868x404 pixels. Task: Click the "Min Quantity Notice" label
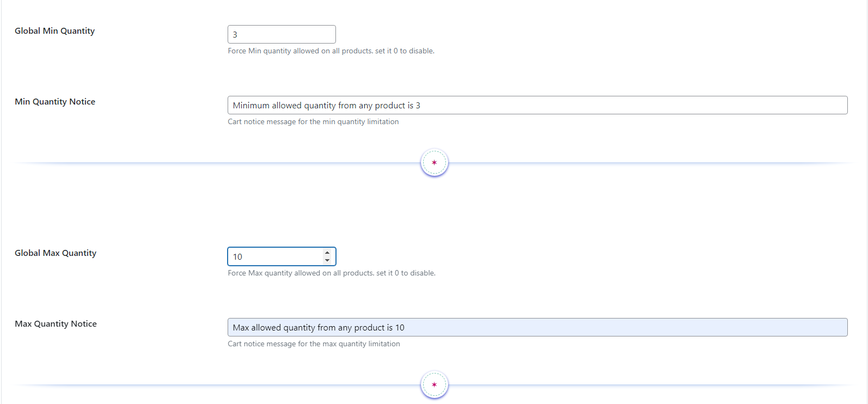coord(55,102)
